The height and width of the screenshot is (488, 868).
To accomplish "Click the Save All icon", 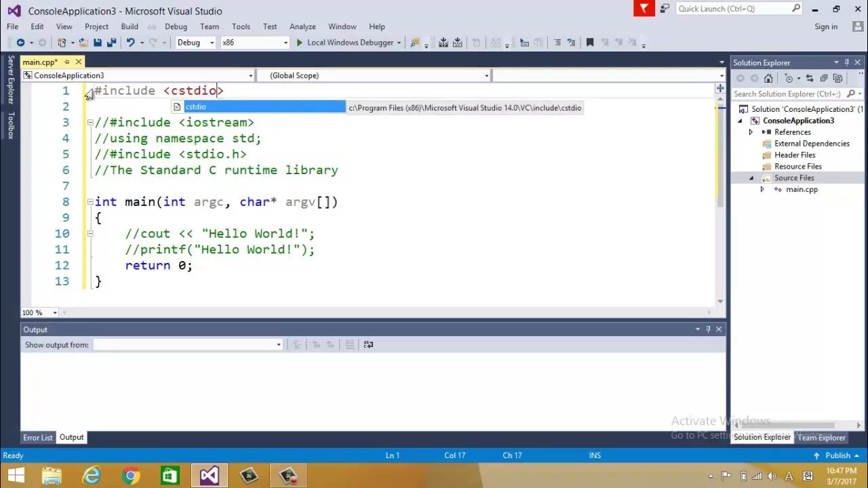I will click(x=111, y=42).
